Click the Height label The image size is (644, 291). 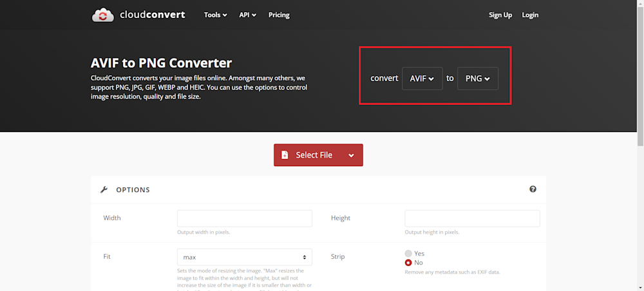[x=341, y=218]
